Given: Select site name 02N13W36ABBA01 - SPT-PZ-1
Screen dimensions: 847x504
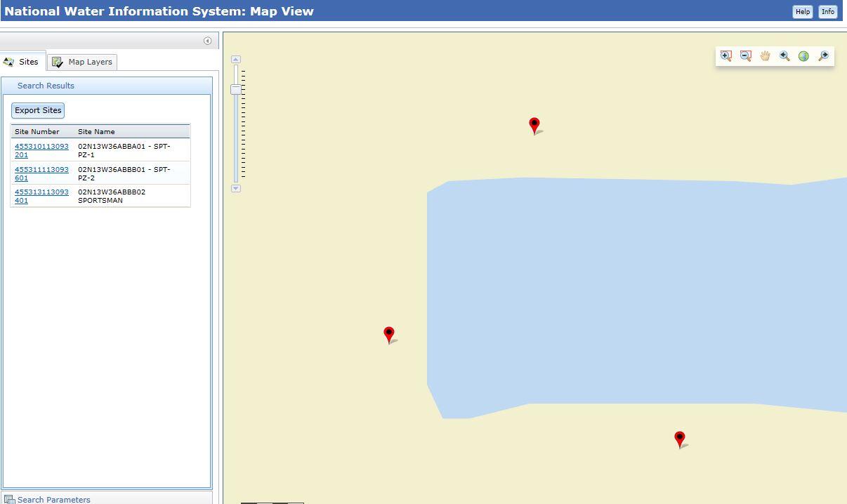Looking at the screenshot, I should 124,150.
